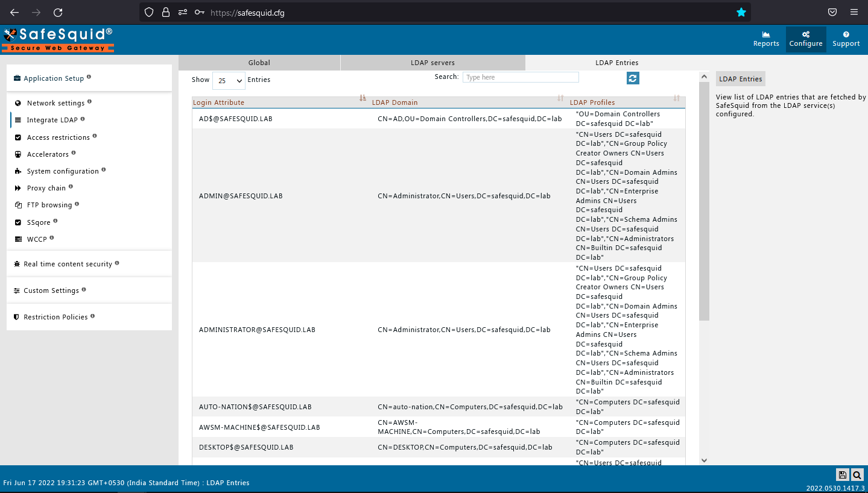This screenshot has height=493, width=868.
Task: Toggle the blue bookmark star
Action: [x=741, y=12]
